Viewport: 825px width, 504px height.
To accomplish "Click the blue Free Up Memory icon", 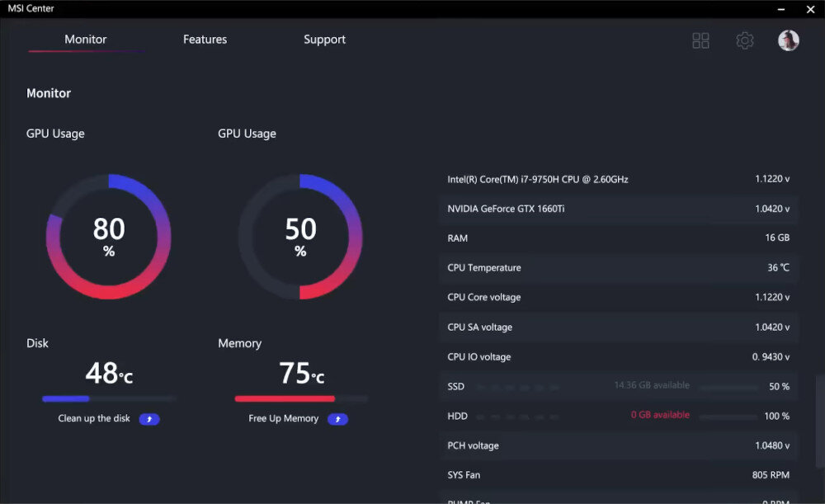I will coord(337,419).
